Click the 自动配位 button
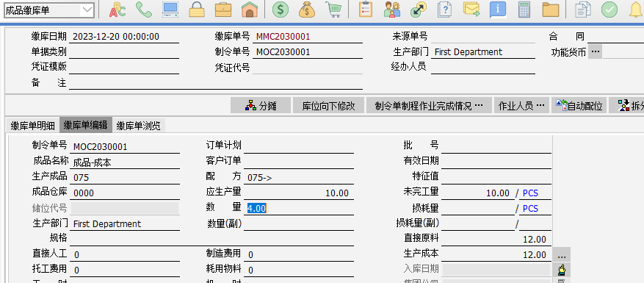Viewport: 644px width, 283px height. (x=579, y=106)
